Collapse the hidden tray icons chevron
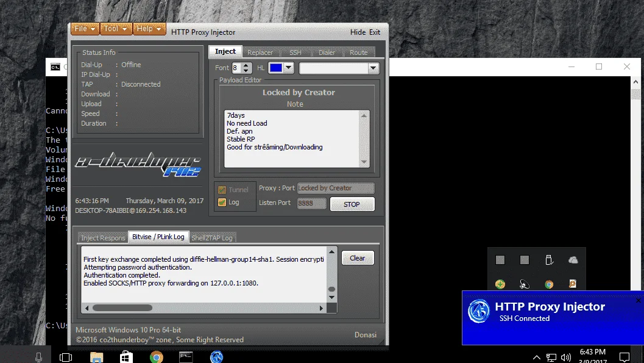644x363 pixels. pyautogui.click(x=536, y=358)
